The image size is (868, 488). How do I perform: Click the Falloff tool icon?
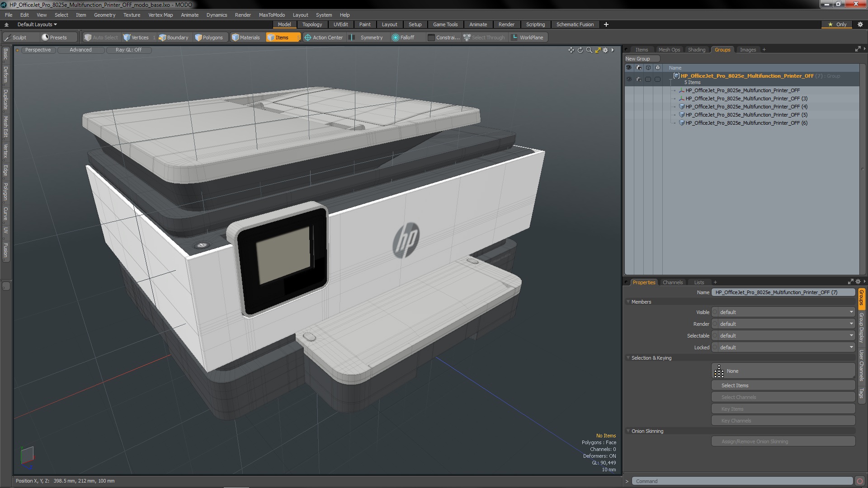(x=396, y=38)
